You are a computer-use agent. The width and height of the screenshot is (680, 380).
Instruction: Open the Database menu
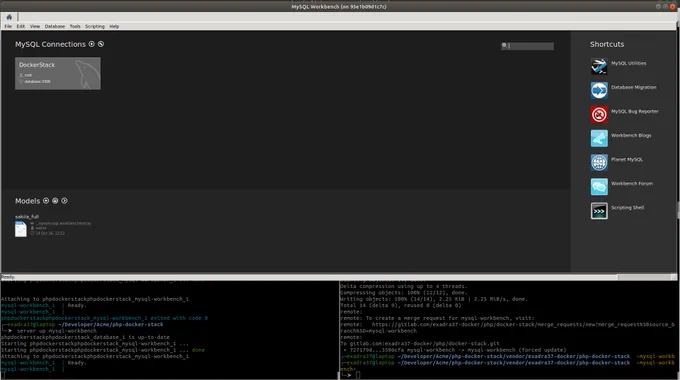tap(55, 26)
